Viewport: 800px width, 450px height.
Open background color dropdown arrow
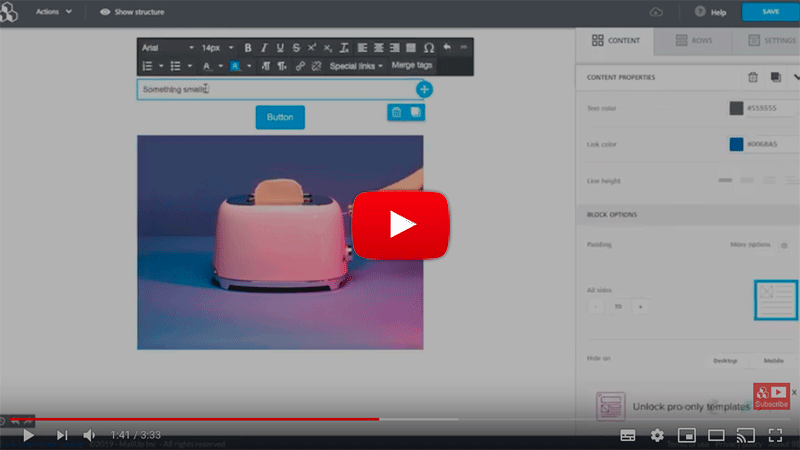pyautogui.click(x=249, y=66)
